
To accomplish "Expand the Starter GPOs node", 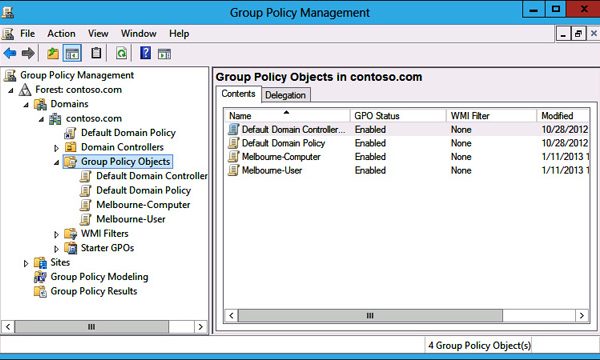I will coord(56,249).
